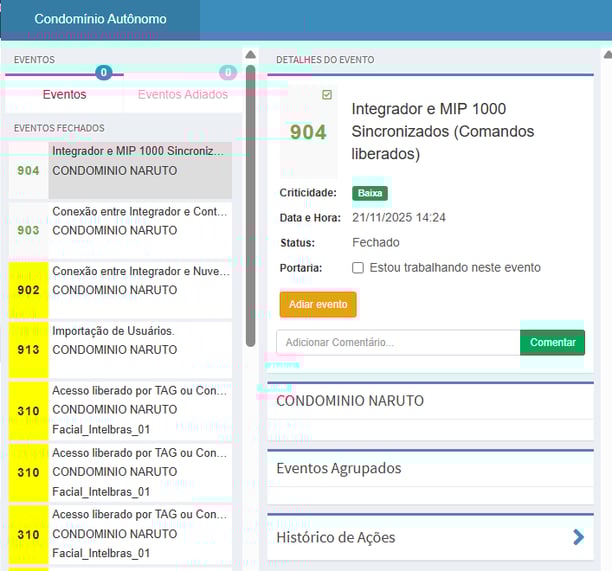Click the green Baixa criticality badge
The width and height of the screenshot is (612, 571).
(370, 193)
